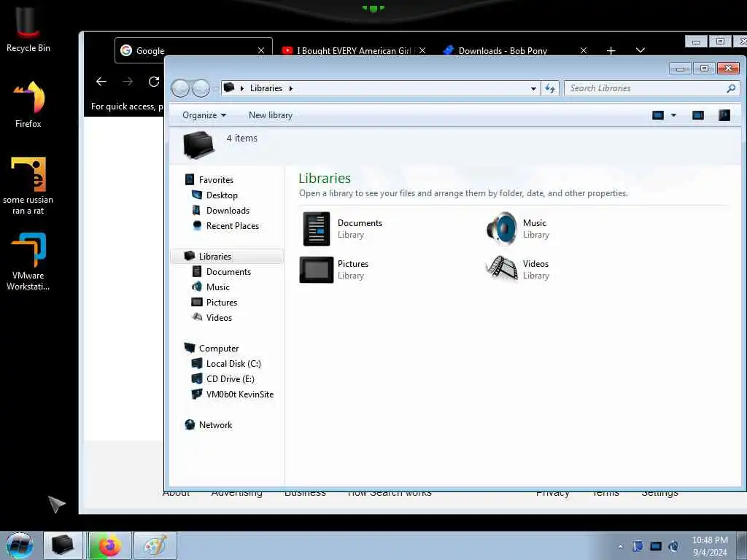This screenshot has width=747, height=560.
Task: Select Local Disk (C:) in sidebar
Action: click(233, 363)
